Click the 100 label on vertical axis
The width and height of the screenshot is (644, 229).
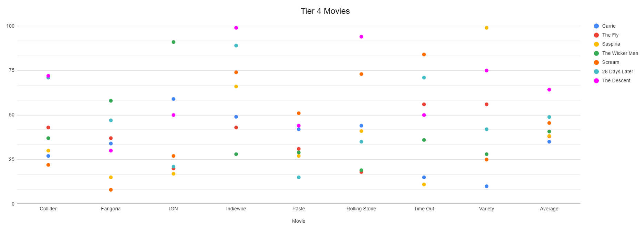point(10,26)
